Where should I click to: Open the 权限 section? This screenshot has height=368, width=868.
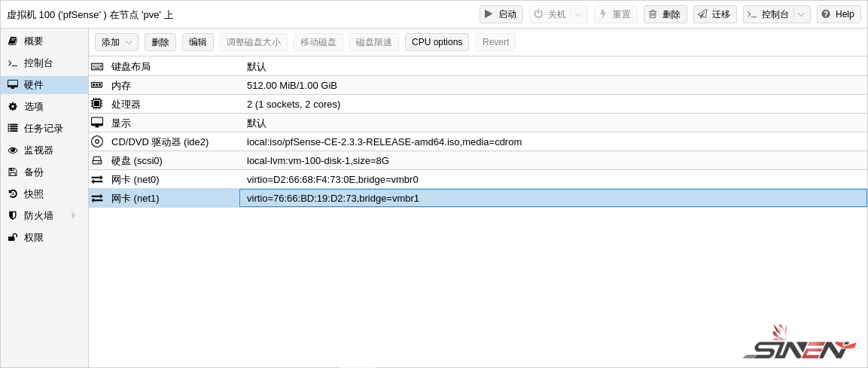44,237
